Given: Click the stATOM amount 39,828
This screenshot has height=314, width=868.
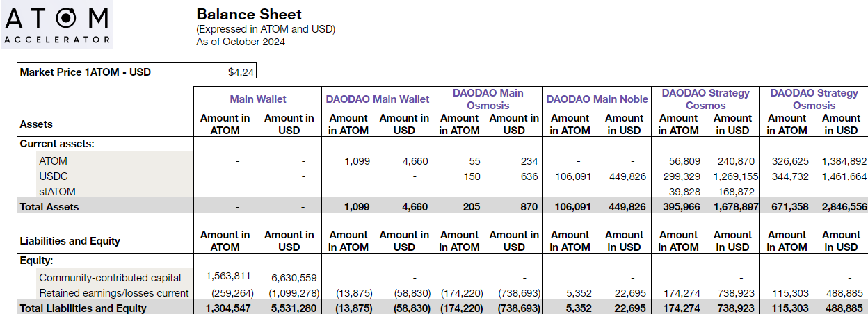Looking at the screenshot, I should [683, 191].
